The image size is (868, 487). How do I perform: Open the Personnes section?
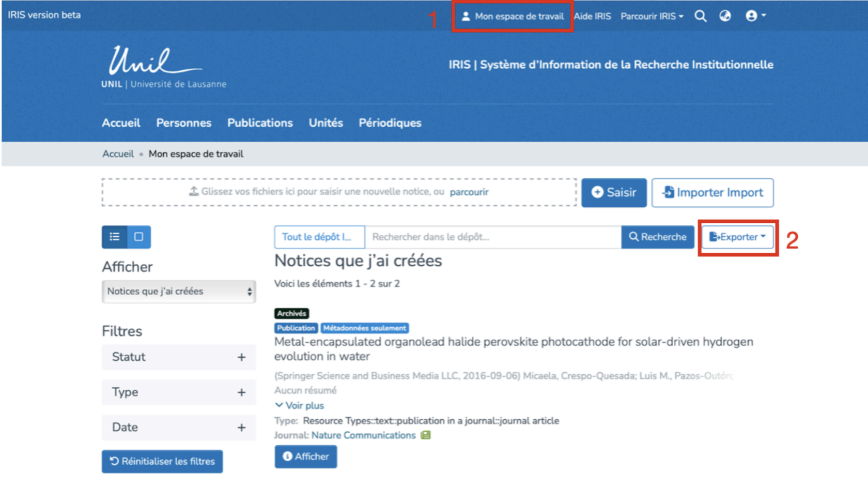click(x=183, y=123)
